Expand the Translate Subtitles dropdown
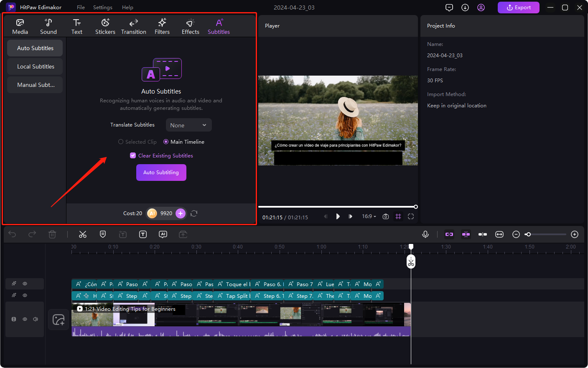Screen dimensions: 588x368 point(188,125)
